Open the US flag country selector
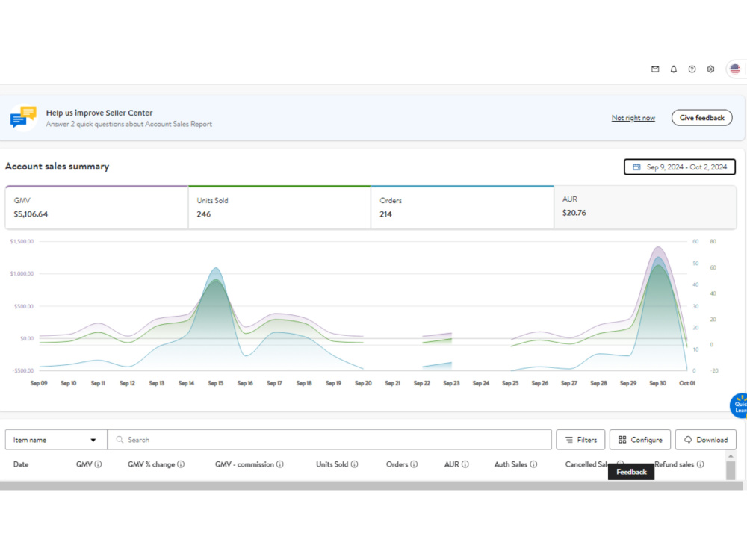Image resolution: width=747 pixels, height=560 pixels. coord(735,69)
